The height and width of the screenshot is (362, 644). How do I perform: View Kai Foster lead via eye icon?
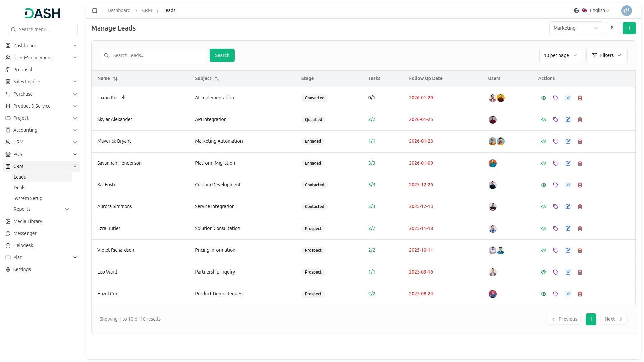(544, 185)
